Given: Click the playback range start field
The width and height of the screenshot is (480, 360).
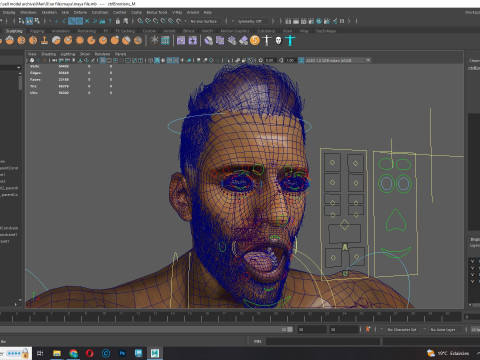Looking at the screenshot, I should tap(311, 329).
